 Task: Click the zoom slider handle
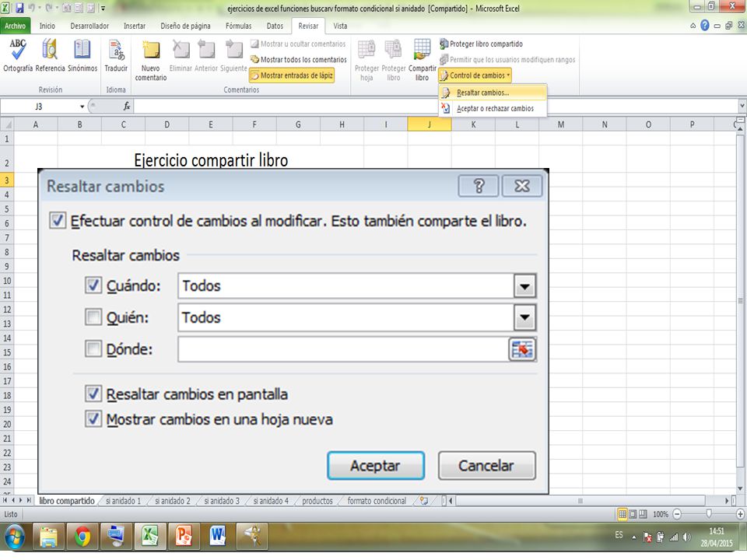click(709, 514)
